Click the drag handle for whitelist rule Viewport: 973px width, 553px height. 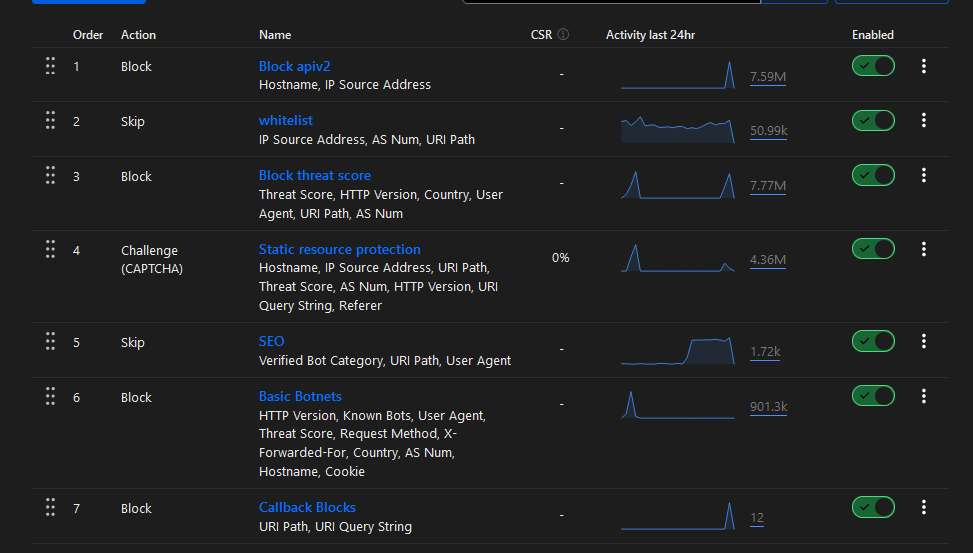(x=50, y=121)
